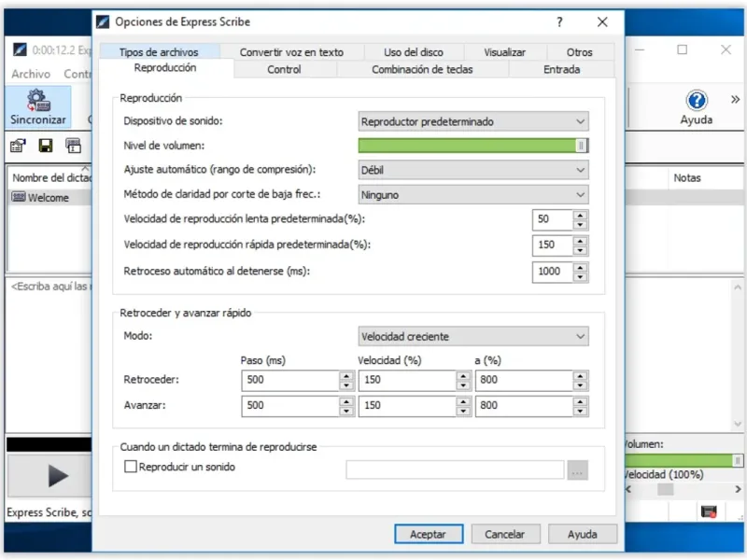The height and width of the screenshot is (560, 747).
Task: Click the browse '...' button for sound file
Action: point(577,470)
